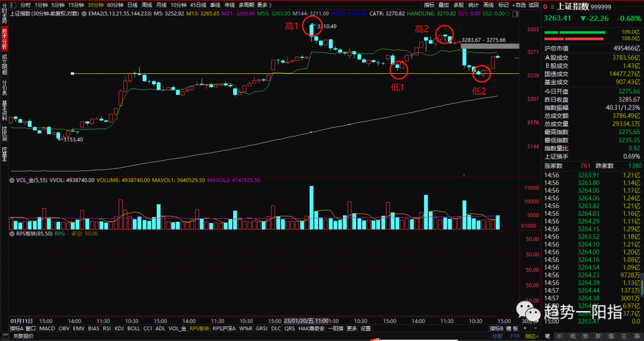The width and height of the screenshot is (644, 341).
Task: Open the 基本资料 side tab
Action: tap(4, 111)
